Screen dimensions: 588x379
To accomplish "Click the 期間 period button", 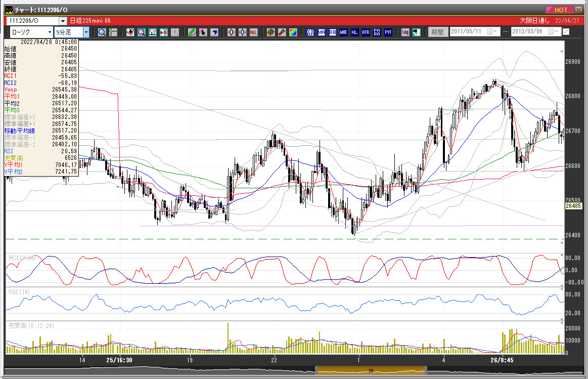I will (437, 32).
